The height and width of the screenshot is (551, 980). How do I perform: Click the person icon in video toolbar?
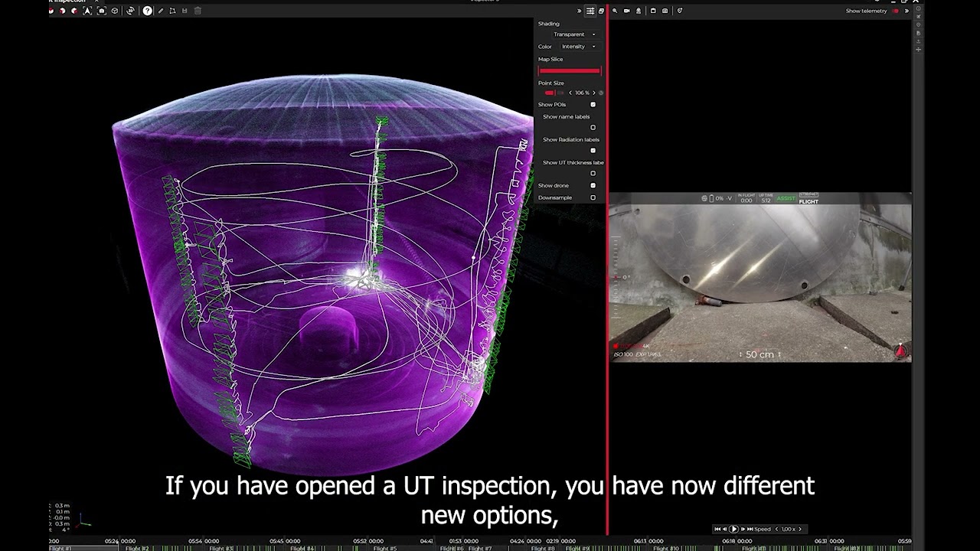click(639, 11)
